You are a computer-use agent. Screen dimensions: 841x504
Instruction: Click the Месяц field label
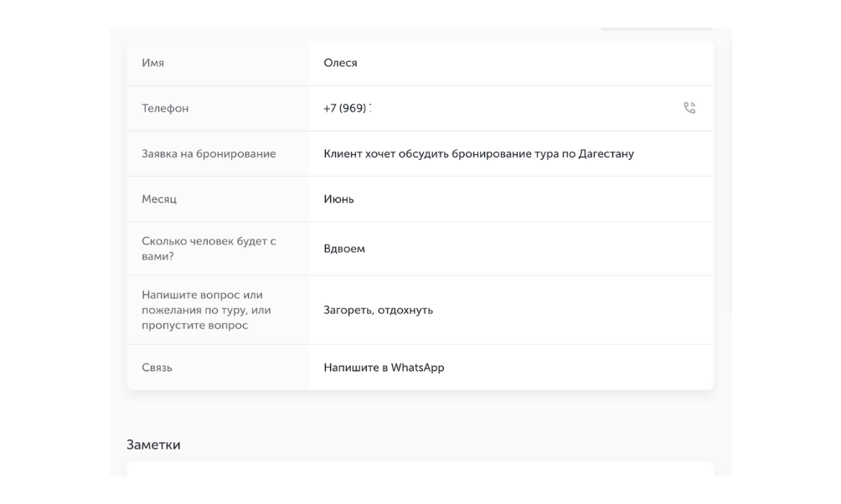(x=159, y=199)
